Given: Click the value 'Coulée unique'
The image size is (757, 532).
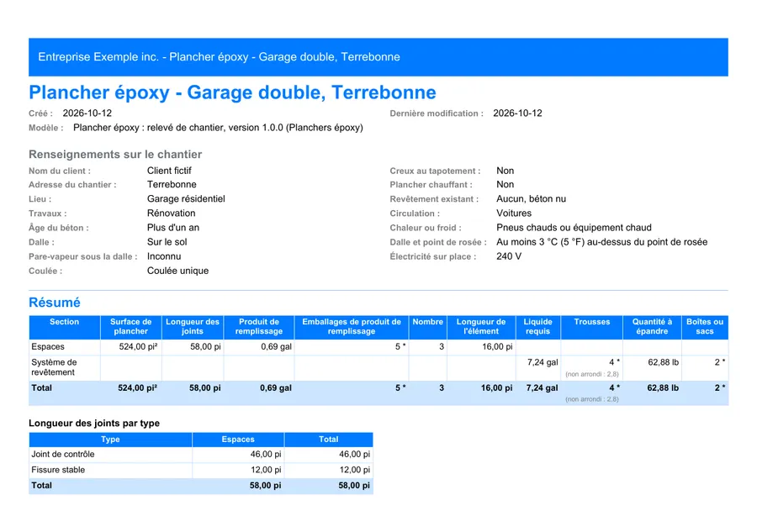Looking at the screenshot, I should [x=177, y=271].
